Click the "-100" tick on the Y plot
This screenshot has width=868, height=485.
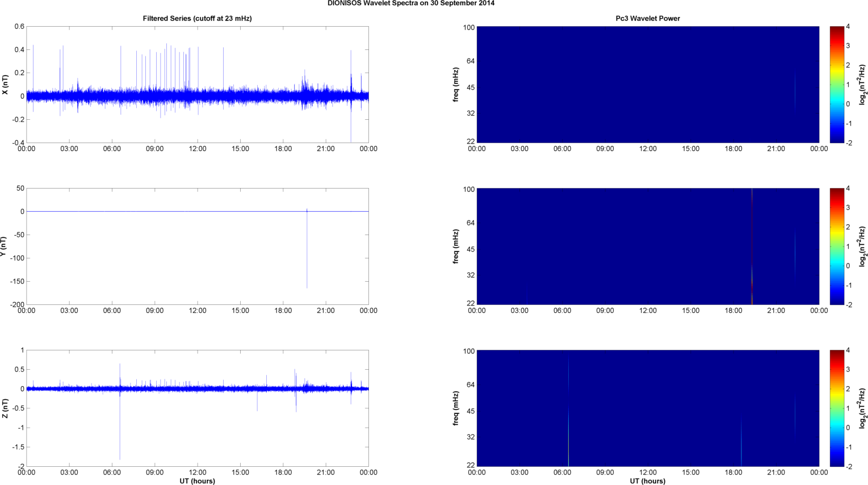(16, 258)
